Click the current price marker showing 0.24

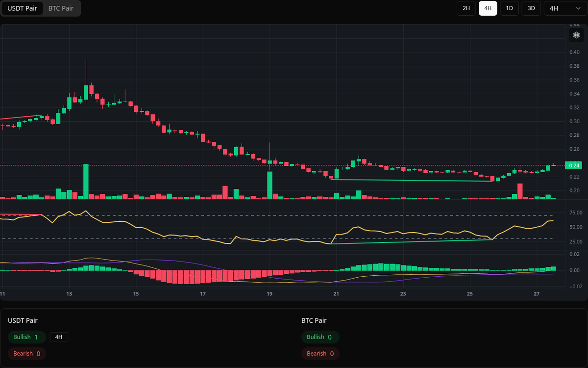tap(572, 165)
